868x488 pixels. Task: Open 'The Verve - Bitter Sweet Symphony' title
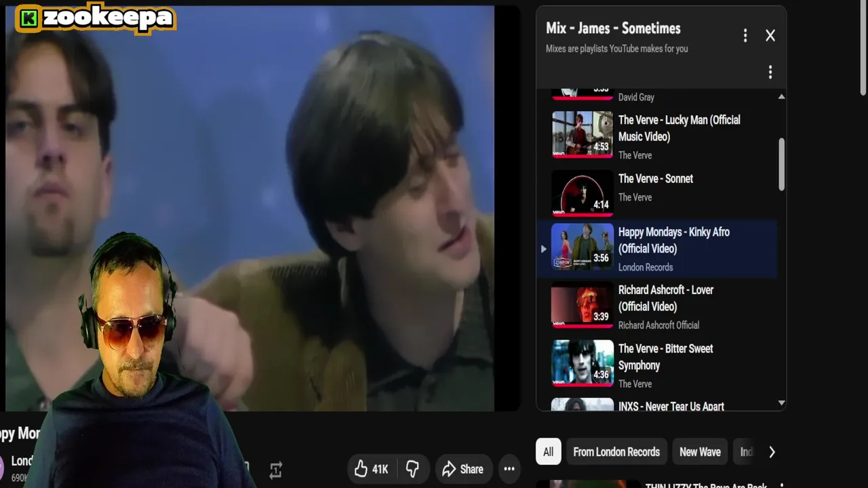[666, 357]
